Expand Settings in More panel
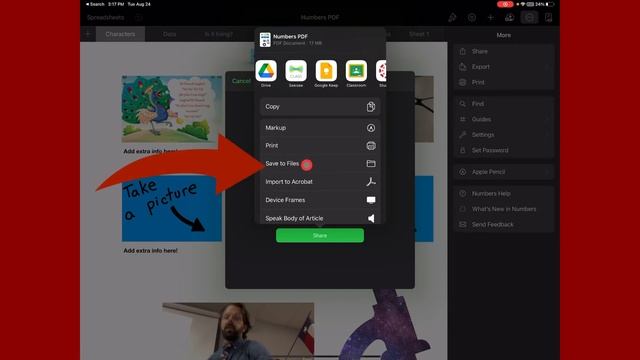This screenshot has width=640, height=360. pyautogui.click(x=504, y=135)
